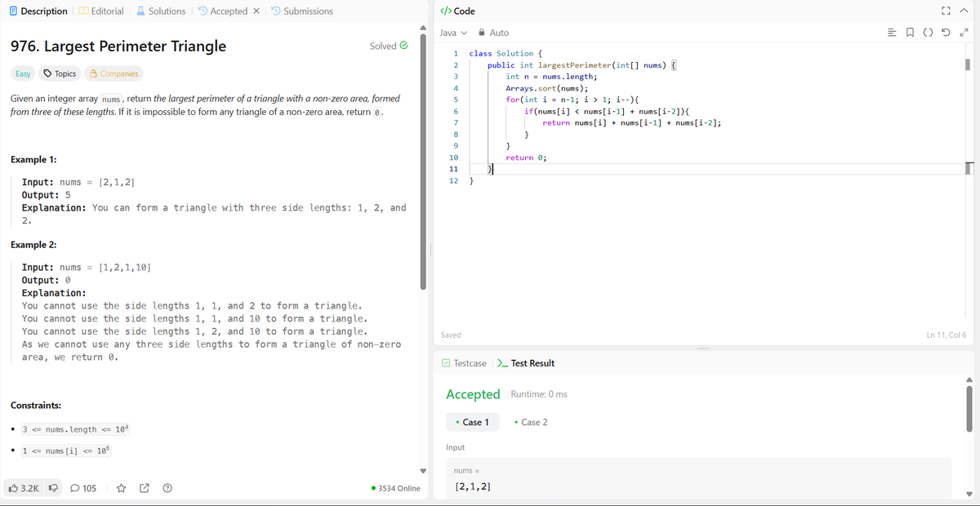Click the 'Constraints:' heading
This screenshot has width=980, height=506.
click(x=36, y=406)
